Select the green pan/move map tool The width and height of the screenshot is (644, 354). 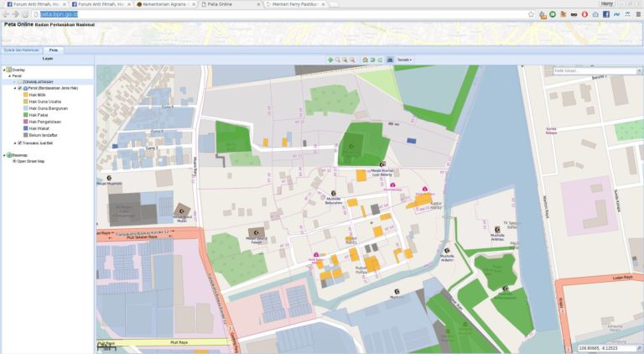tap(330, 60)
